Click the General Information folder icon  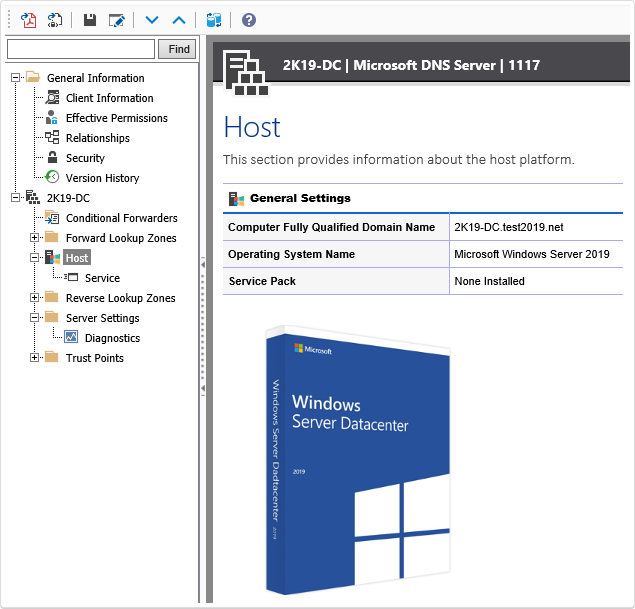pyautogui.click(x=33, y=77)
